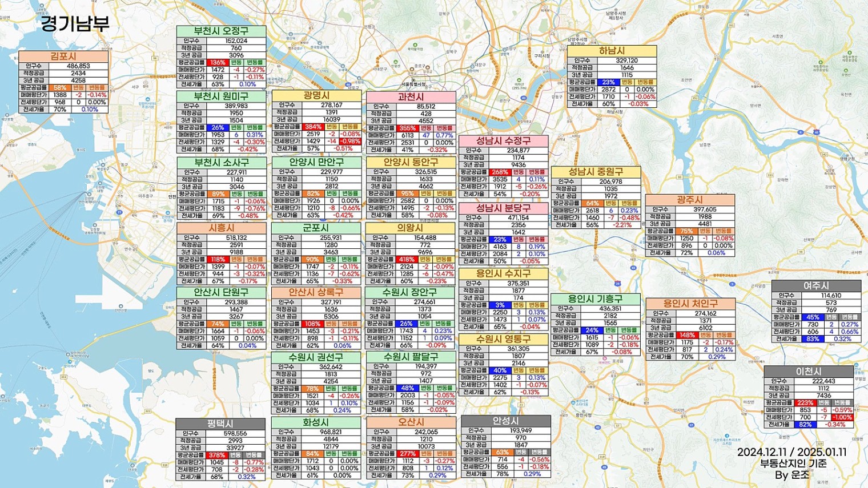Click the 하남시 card title
This screenshot has width=868, height=488.
[612, 51]
